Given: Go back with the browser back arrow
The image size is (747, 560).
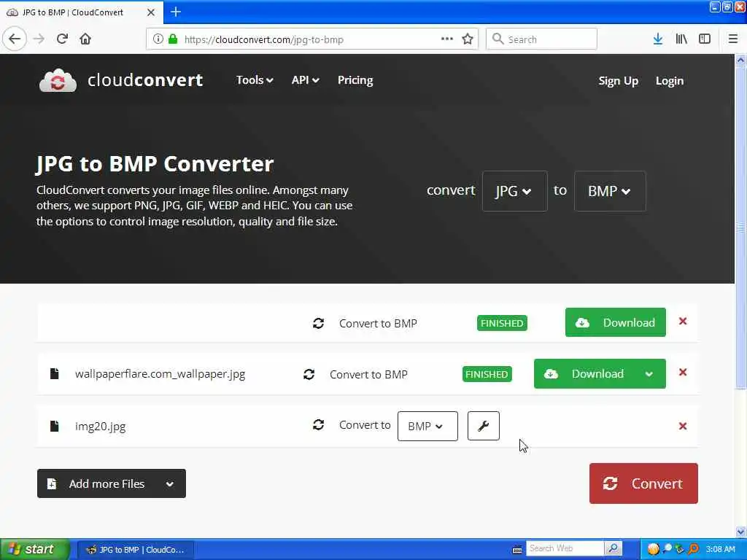Looking at the screenshot, I should point(15,39).
